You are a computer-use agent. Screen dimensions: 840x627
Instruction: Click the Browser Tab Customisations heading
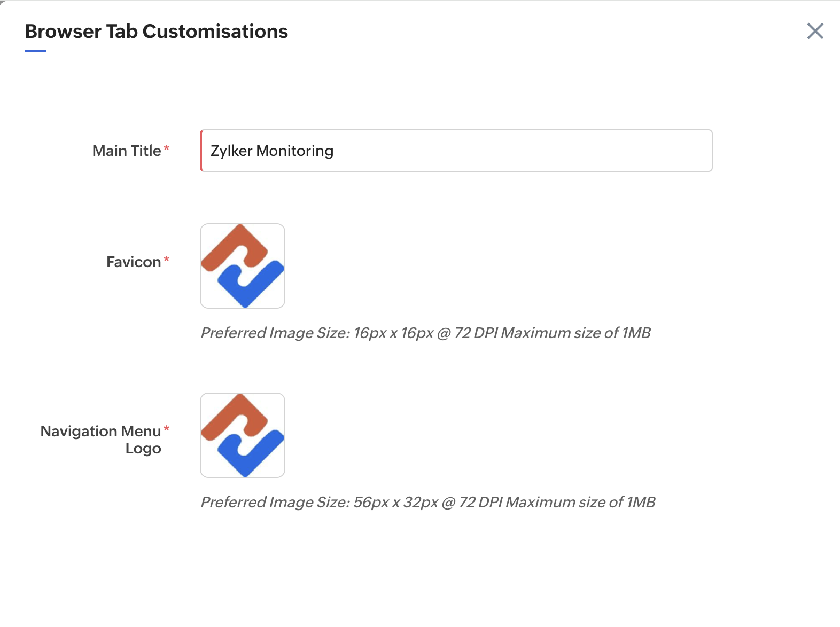[x=156, y=32]
